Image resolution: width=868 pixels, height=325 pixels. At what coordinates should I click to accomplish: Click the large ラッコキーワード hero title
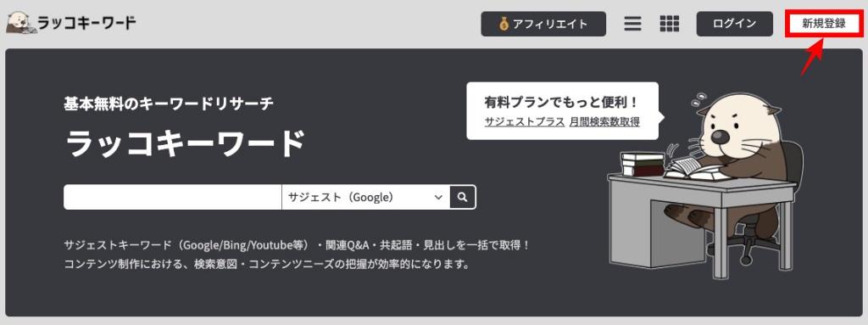(185, 144)
